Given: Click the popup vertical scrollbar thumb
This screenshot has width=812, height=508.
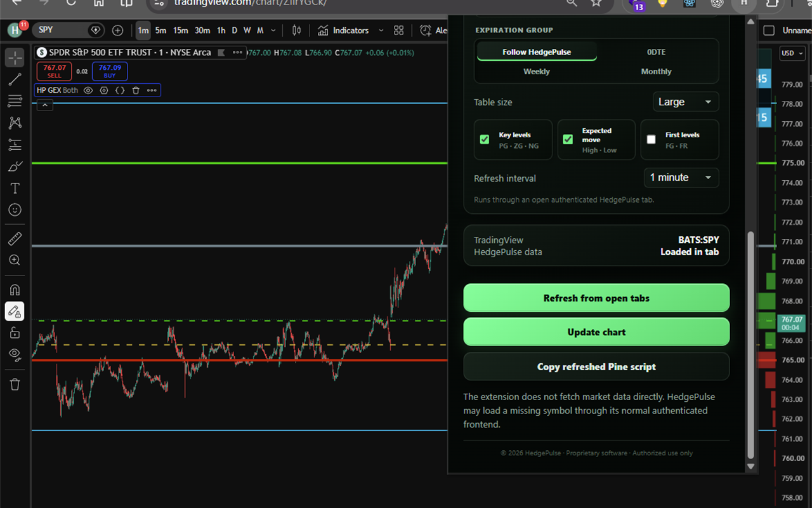Looking at the screenshot, I should pos(751,345).
